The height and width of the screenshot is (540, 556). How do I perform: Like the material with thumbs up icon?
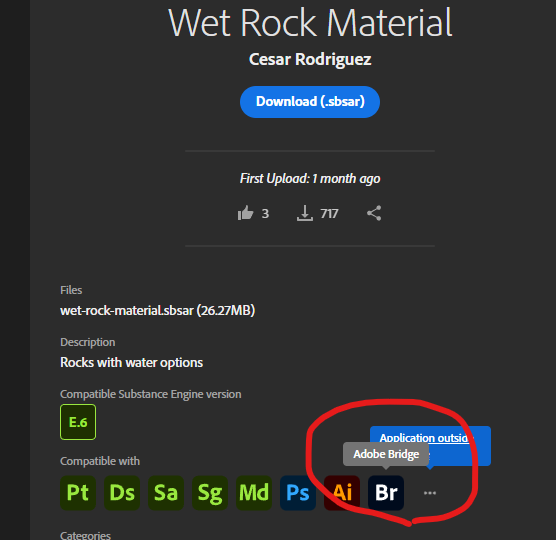click(x=245, y=213)
